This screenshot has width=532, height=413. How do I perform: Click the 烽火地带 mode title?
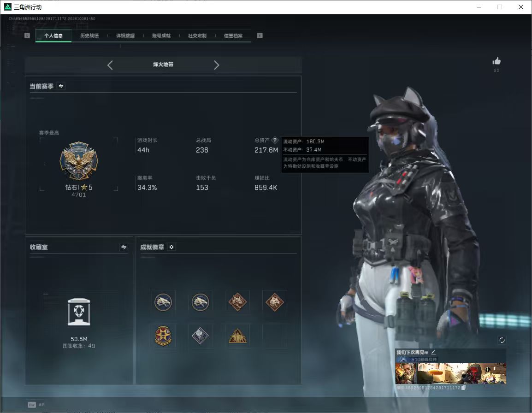[x=163, y=65]
